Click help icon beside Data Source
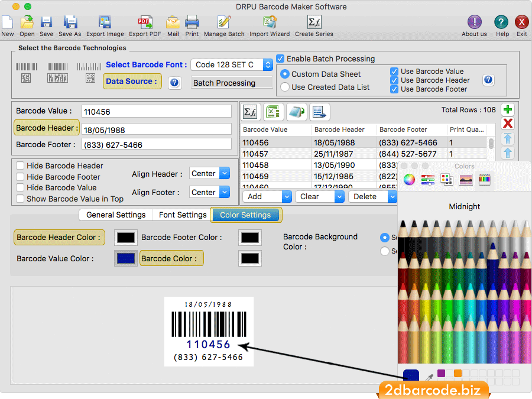Image resolution: width=532 pixels, height=399 pixels. point(175,83)
